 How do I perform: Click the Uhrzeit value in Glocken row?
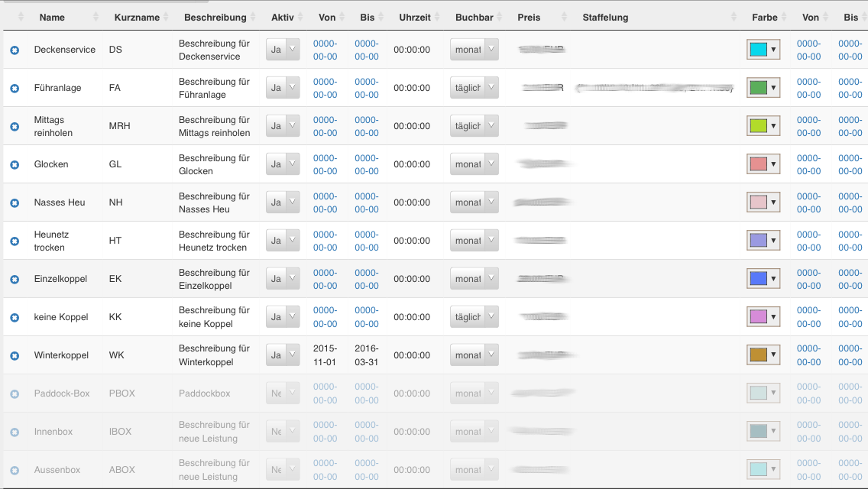pyautogui.click(x=412, y=164)
